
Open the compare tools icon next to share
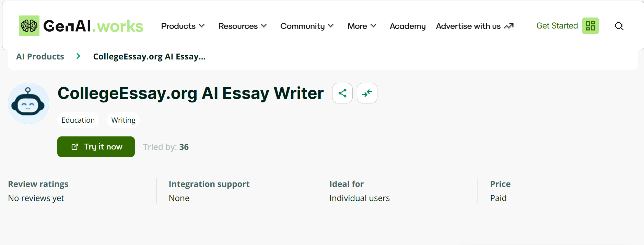click(x=367, y=93)
